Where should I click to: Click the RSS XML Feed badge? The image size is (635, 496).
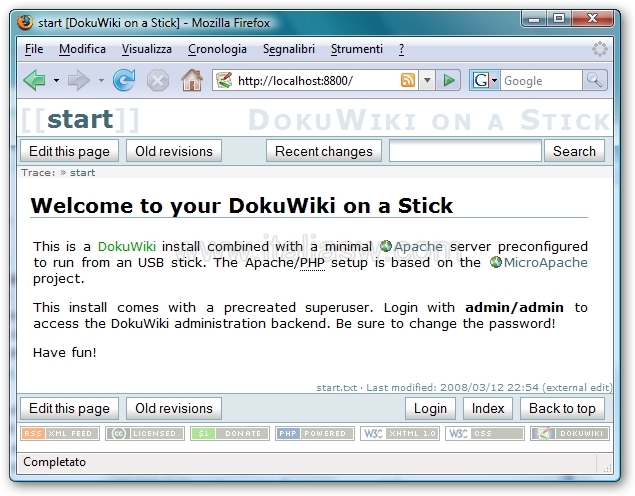click(60, 433)
